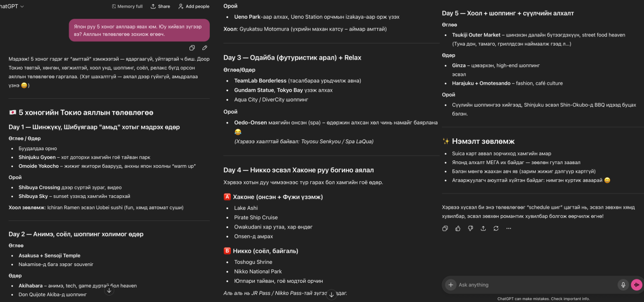This screenshot has height=302, width=644.
Task: Click the Share button in header
Action: pyautogui.click(x=160, y=6)
